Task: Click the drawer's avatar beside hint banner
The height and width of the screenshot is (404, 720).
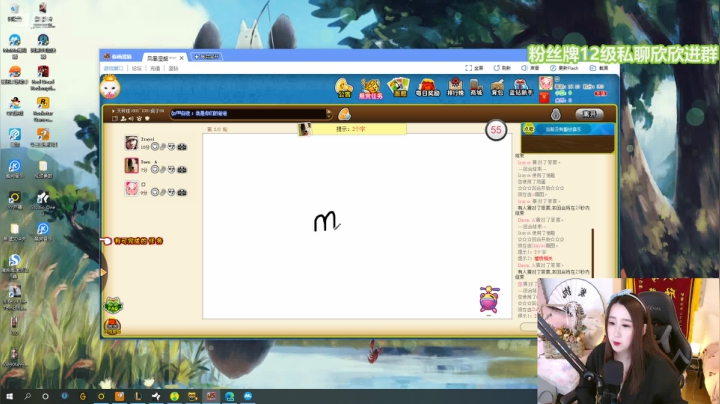Action: tap(304, 129)
